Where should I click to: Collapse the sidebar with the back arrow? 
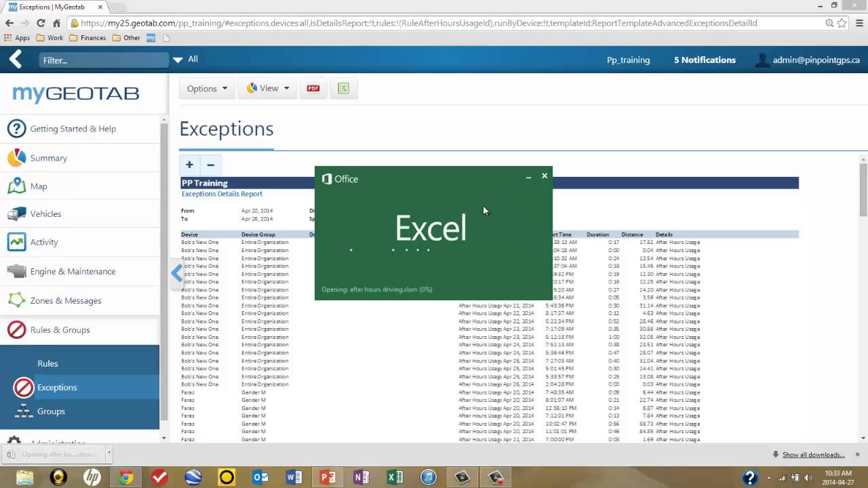point(16,60)
